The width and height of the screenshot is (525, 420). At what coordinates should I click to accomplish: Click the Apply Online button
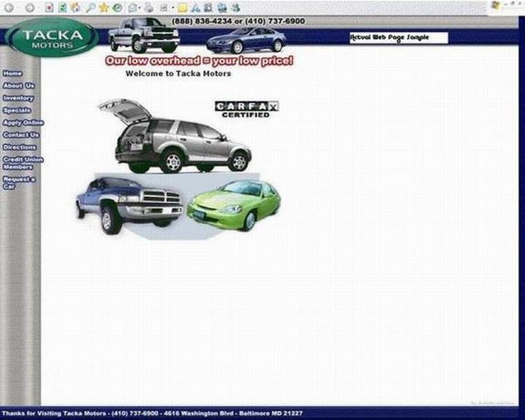pos(23,122)
